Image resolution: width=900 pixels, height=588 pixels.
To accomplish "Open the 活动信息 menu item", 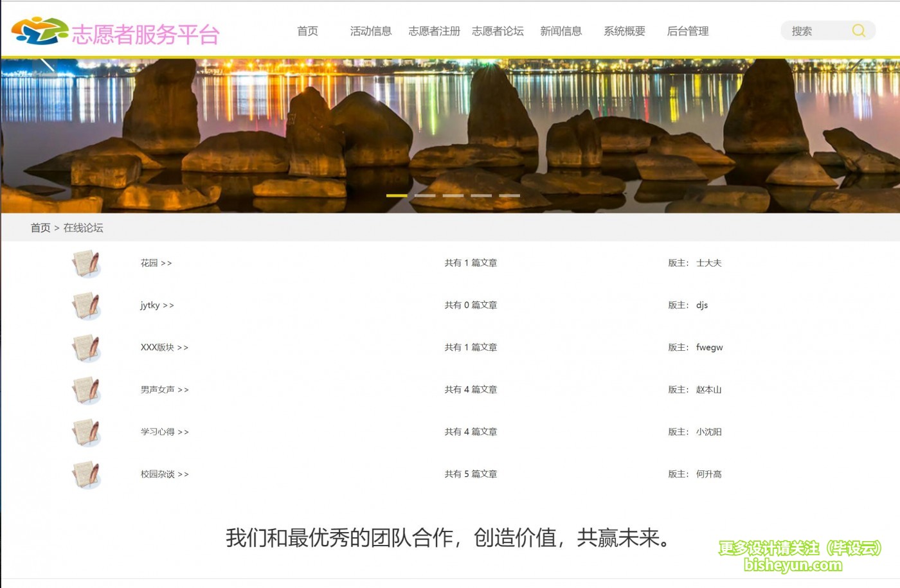I will pyautogui.click(x=371, y=31).
